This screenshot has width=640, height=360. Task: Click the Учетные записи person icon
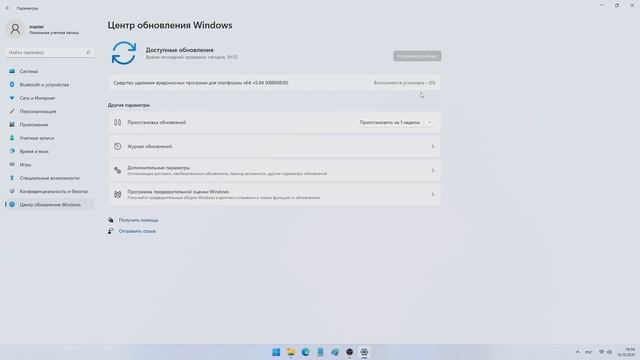coord(12,138)
